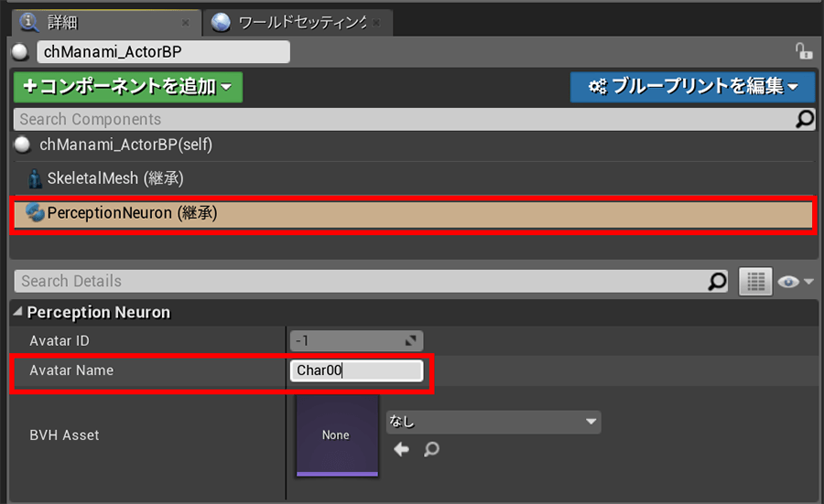Click the SkeletalMesh figure icon
Viewport: 824px width, 504px height.
click(35, 178)
